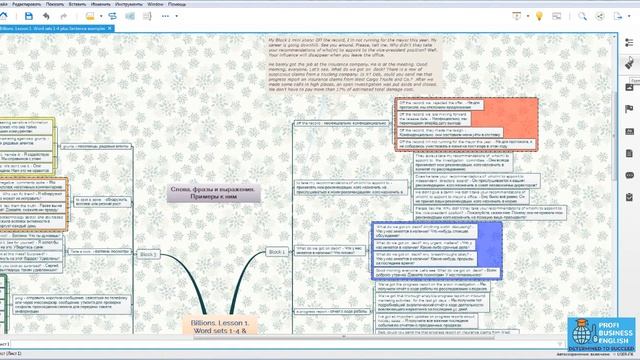
Task: Select the 'What do we got on deck?' topic
Action: point(330,250)
